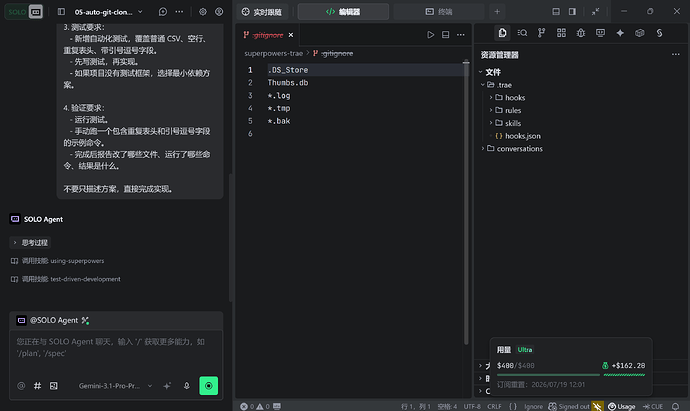Image resolution: width=690 pixels, height=411 pixels.
Task: Open the Gemini-3.1-Pro model dropdown
Action: point(115,386)
